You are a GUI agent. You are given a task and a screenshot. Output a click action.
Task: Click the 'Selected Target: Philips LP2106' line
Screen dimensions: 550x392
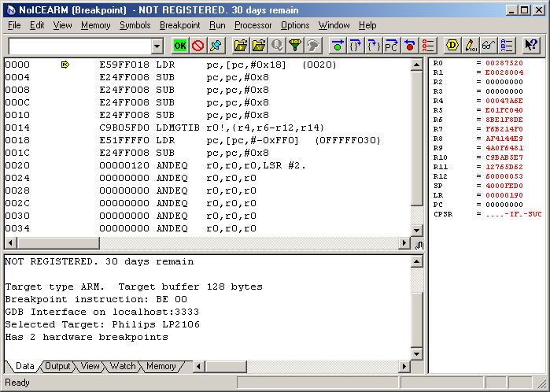(x=102, y=324)
